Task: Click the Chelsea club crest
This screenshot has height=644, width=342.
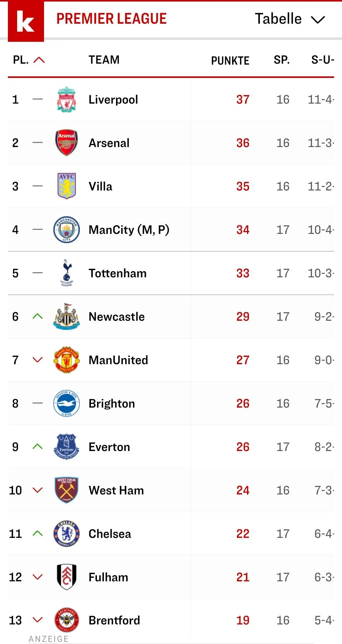Action: (66, 534)
